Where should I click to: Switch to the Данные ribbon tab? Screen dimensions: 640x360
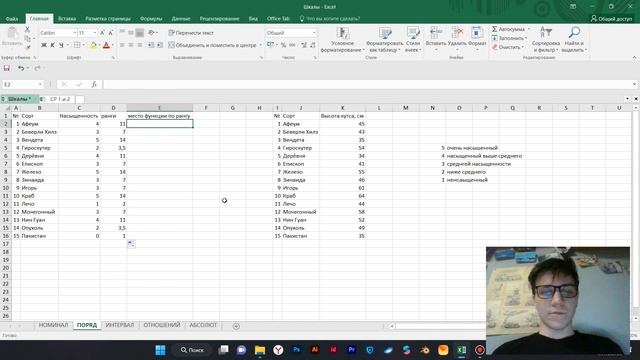click(x=181, y=19)
